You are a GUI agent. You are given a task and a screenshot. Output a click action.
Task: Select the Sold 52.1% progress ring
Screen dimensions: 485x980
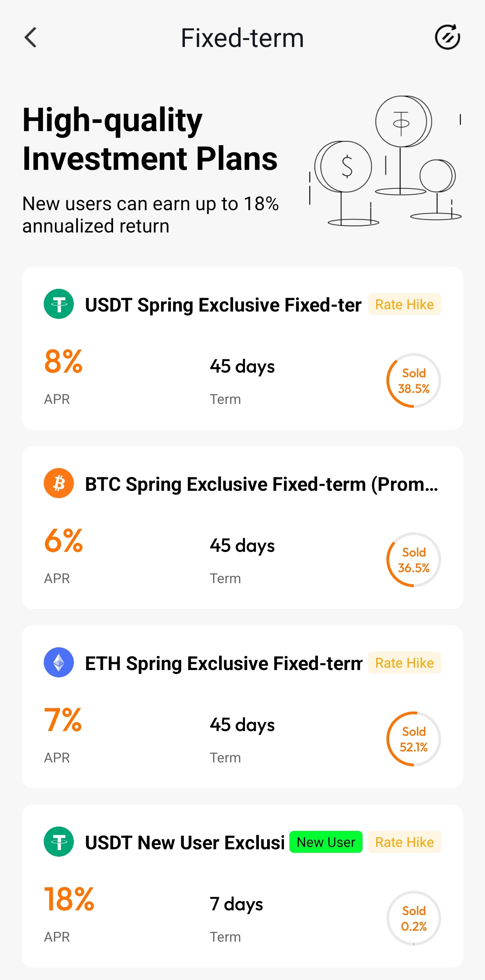tap(413, 739)
